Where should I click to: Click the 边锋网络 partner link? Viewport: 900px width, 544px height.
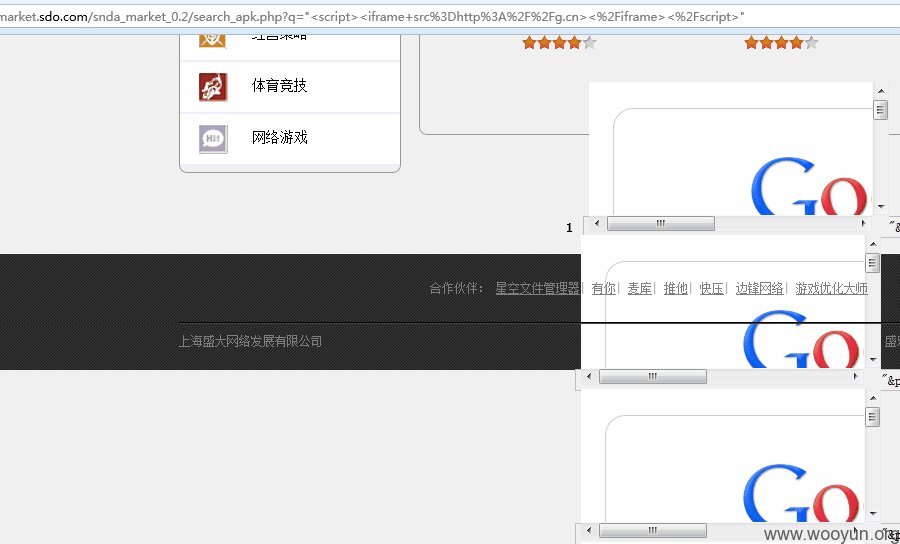759,289
